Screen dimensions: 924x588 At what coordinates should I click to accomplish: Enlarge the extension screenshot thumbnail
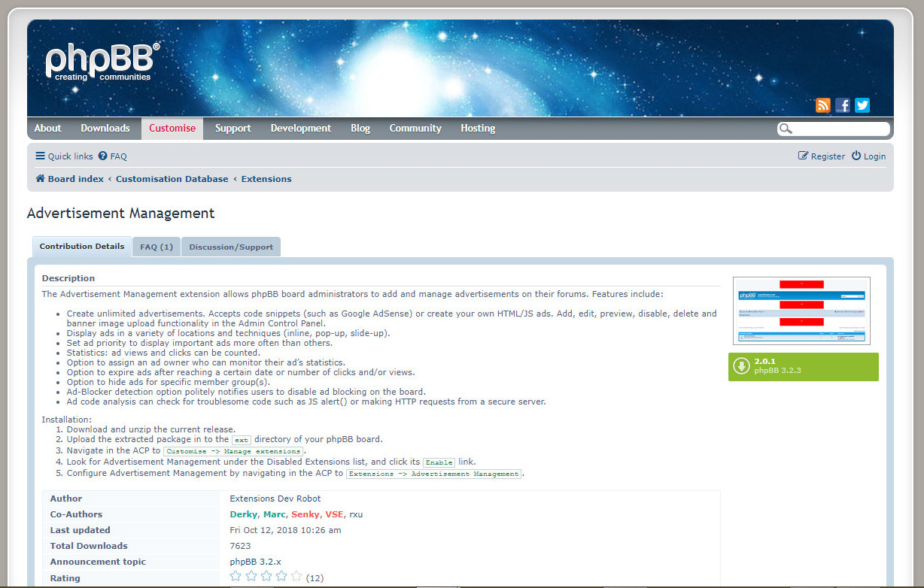(x=801, y=311)
